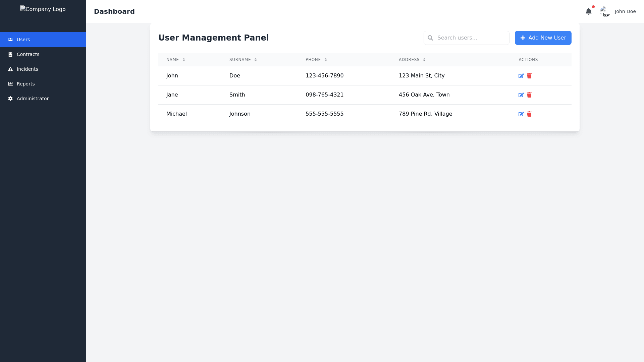Click the John Doe profile name
Viewport: 644px width, 362px height.
(x=625, y=11)
